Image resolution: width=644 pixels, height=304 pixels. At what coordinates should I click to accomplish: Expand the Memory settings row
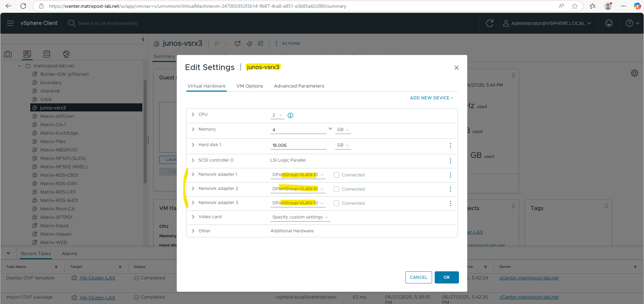point(193,129)
